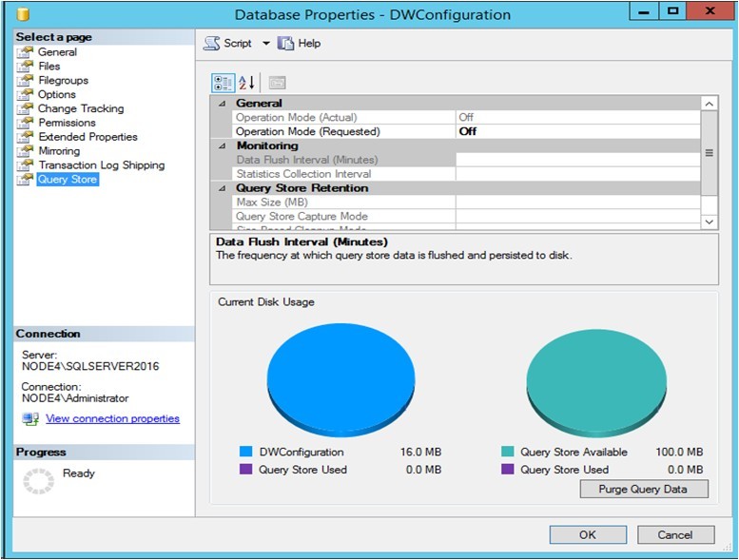Viewport: 739px width, 560px height.
Task: Click Statistics Collection Interval value field
Action: pos(578,174)
